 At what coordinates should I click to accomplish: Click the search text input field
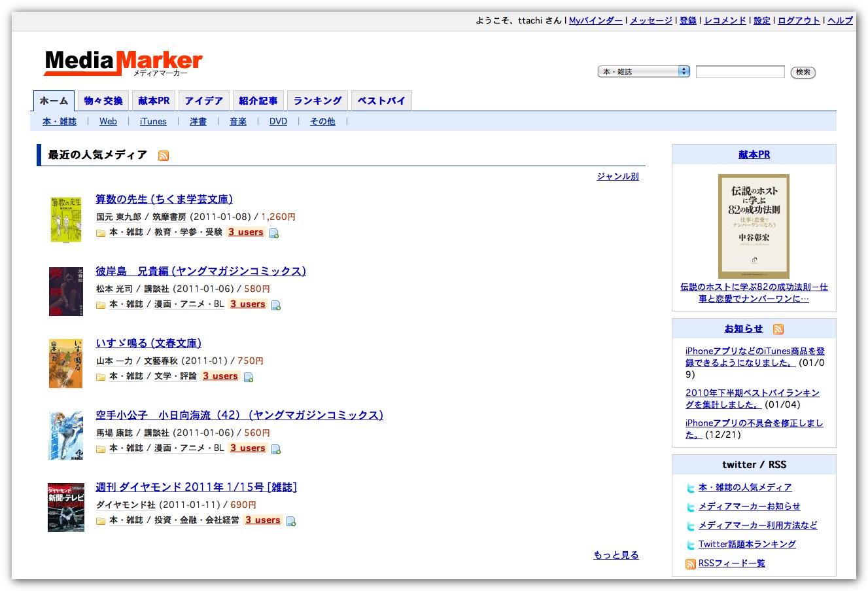(740, 72)
